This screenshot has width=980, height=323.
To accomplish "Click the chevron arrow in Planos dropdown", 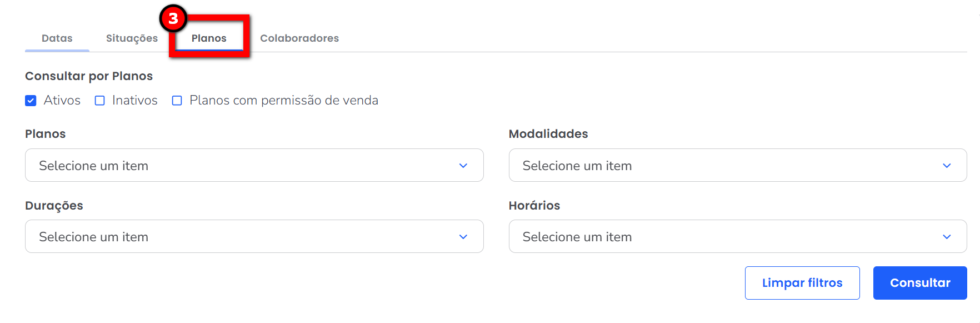I will 463,166.
